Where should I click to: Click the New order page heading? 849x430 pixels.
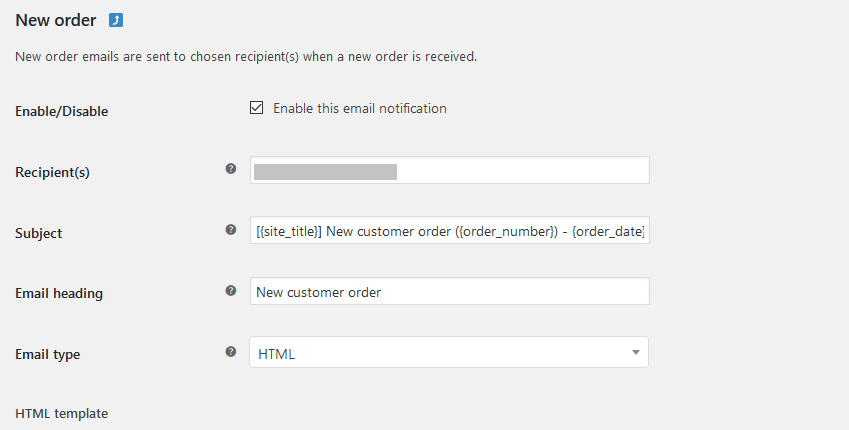coord(56,21)
